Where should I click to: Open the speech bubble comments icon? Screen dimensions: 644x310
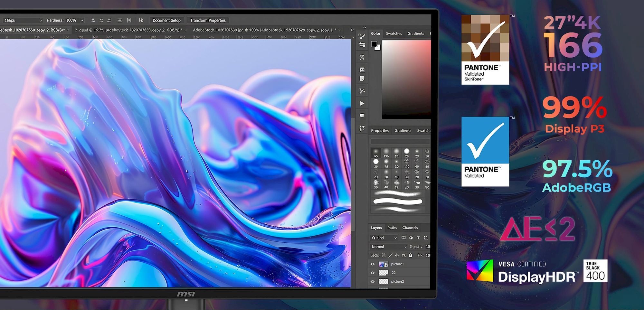tap(362, 116)
